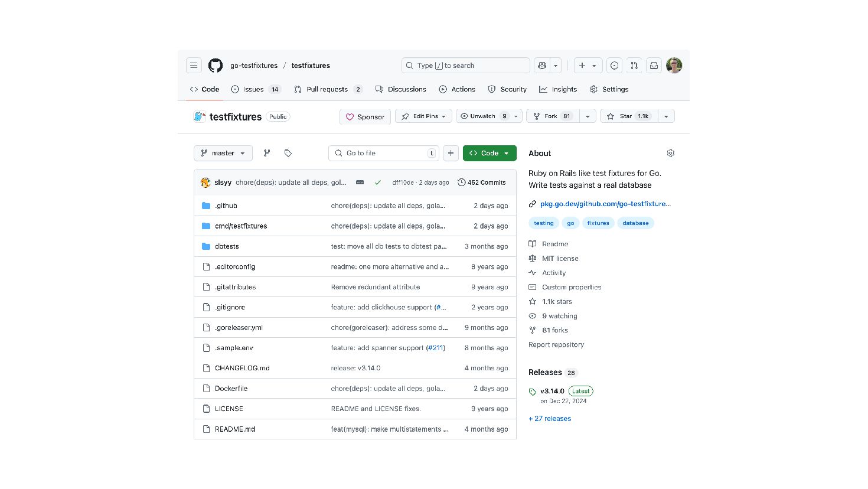Open the Security tab
The image size is (868, 489).
click(507, 89)
